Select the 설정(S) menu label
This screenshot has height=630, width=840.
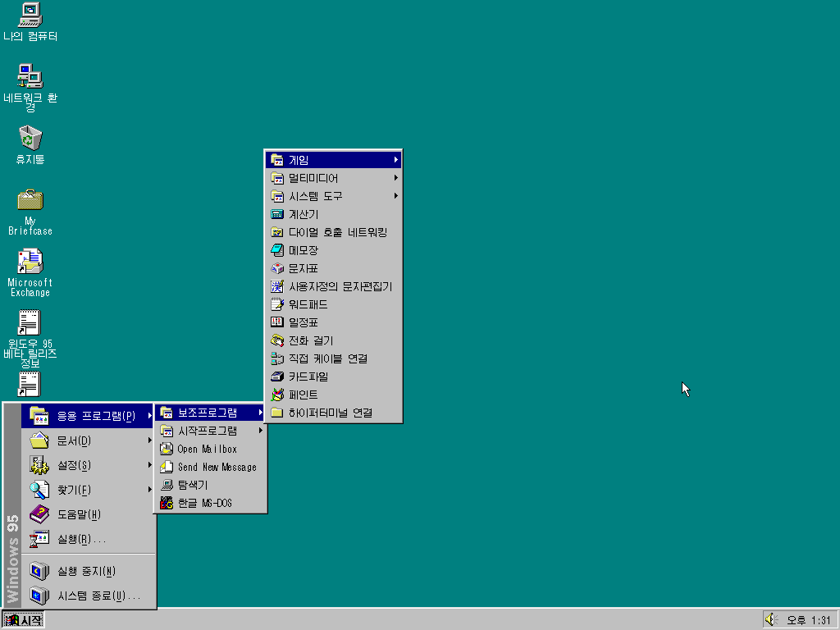(x=74, y=465)
